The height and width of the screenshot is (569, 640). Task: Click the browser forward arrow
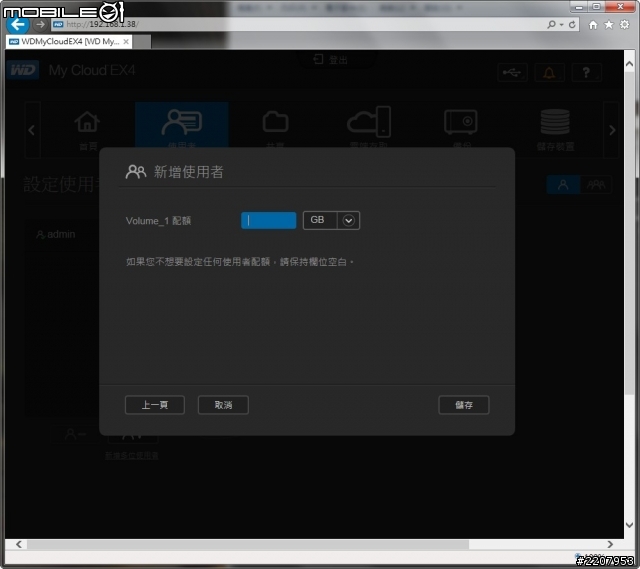pos(40,25)
